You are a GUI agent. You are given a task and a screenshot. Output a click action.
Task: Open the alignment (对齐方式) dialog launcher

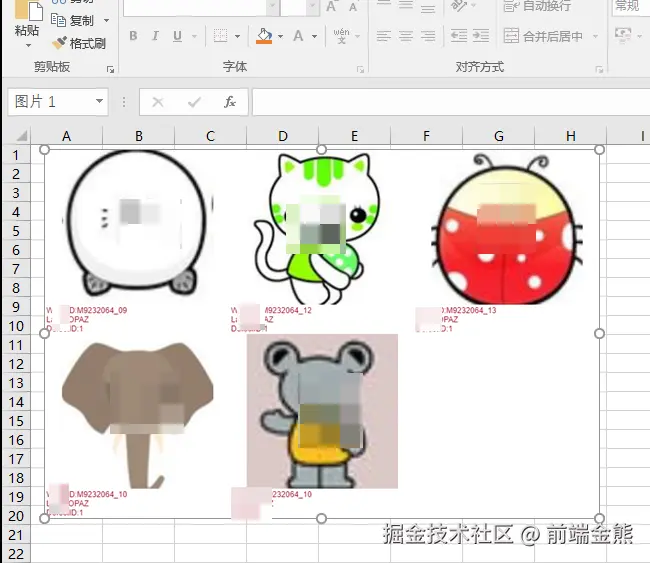coord(599,70)
